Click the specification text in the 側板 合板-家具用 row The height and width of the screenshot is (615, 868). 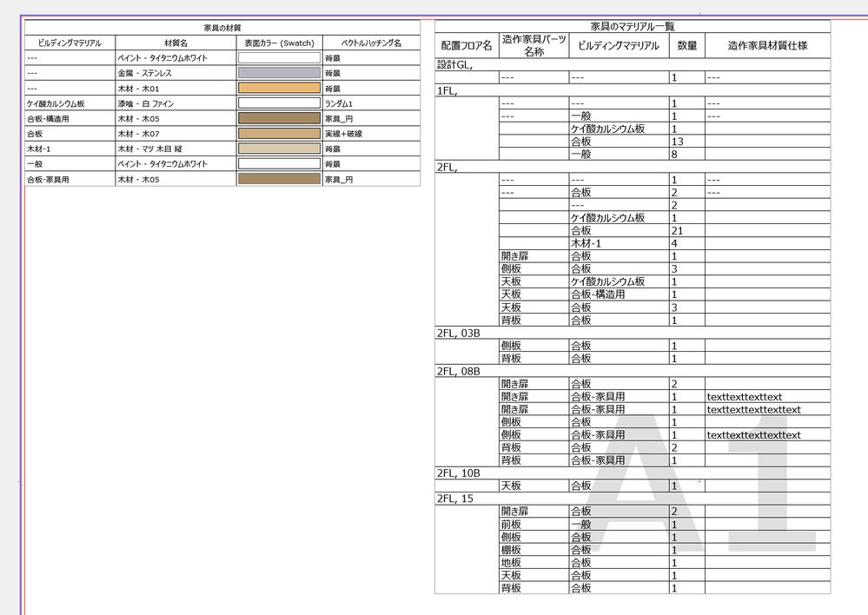pos(753,434)
